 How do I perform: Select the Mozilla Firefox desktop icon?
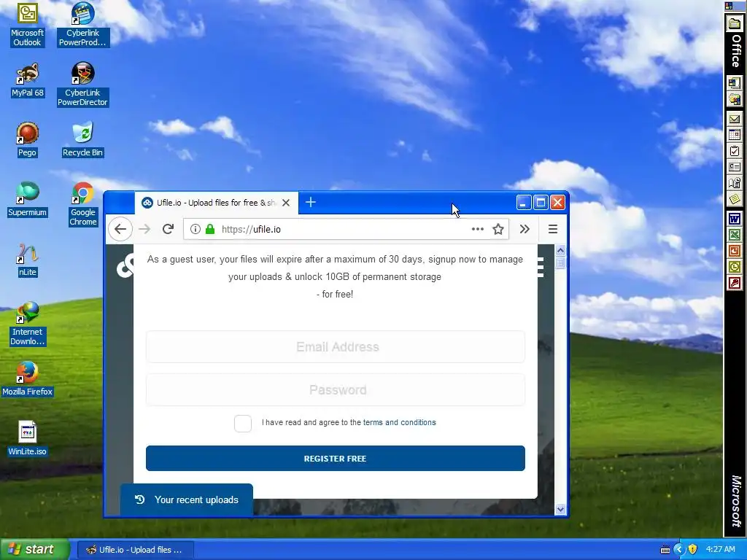[x=27, y=379]
